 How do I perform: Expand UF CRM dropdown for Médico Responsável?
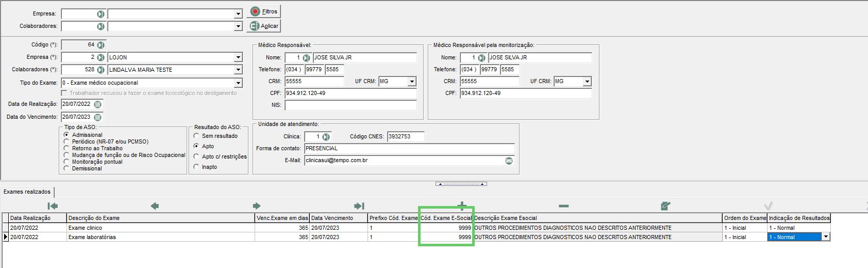click(412, 82)
